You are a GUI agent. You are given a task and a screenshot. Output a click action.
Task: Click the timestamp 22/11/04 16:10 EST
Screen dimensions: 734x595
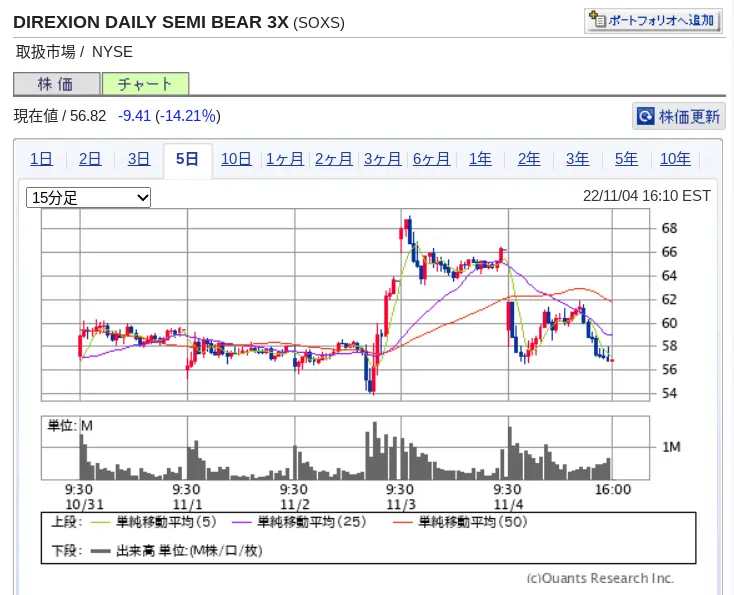click(x=647, y=196)
